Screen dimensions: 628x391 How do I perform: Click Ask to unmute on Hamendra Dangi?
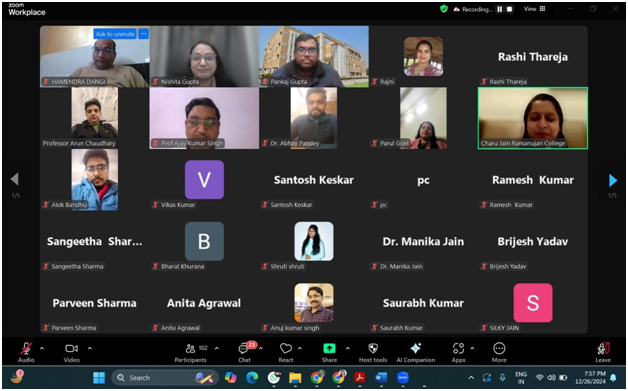115,34
